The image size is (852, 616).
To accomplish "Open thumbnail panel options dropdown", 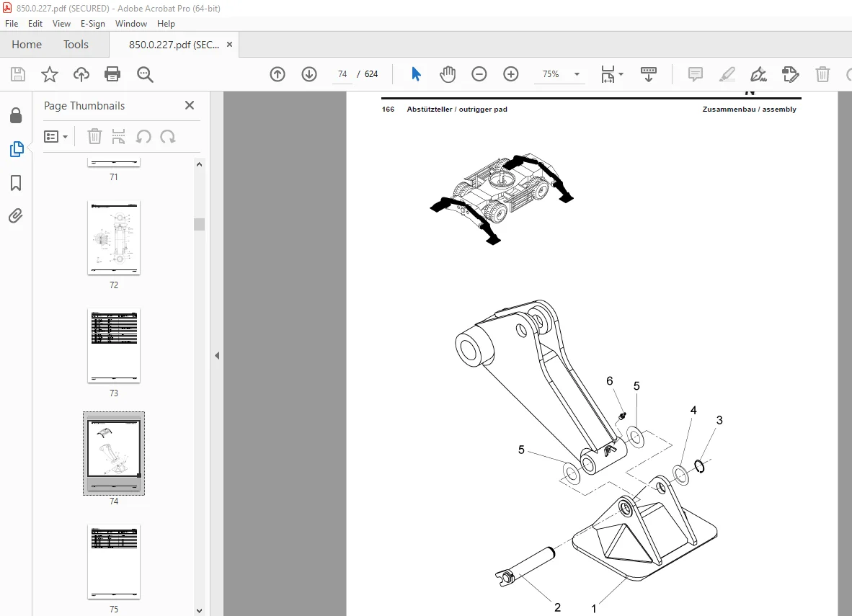I will pos(56,136).
